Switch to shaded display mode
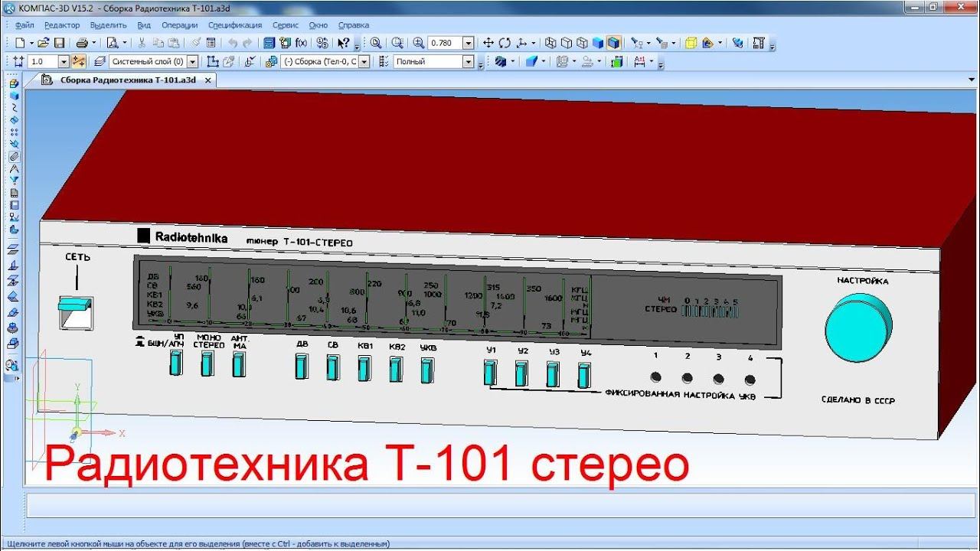Image resolution: width=980 pixels, height=551 pixels. pyautogui.click(x=597, y=43)
